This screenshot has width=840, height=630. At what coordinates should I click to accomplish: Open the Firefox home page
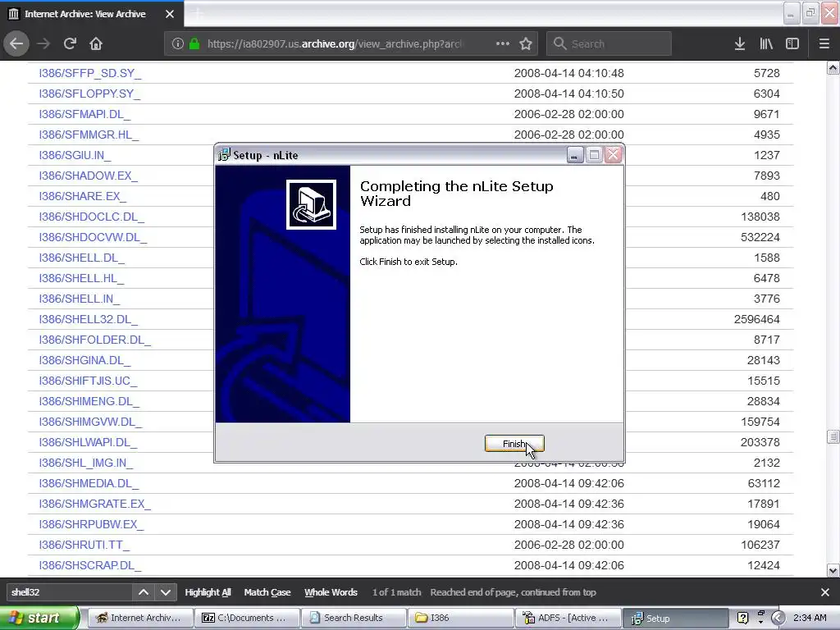[x=96, y=43]
